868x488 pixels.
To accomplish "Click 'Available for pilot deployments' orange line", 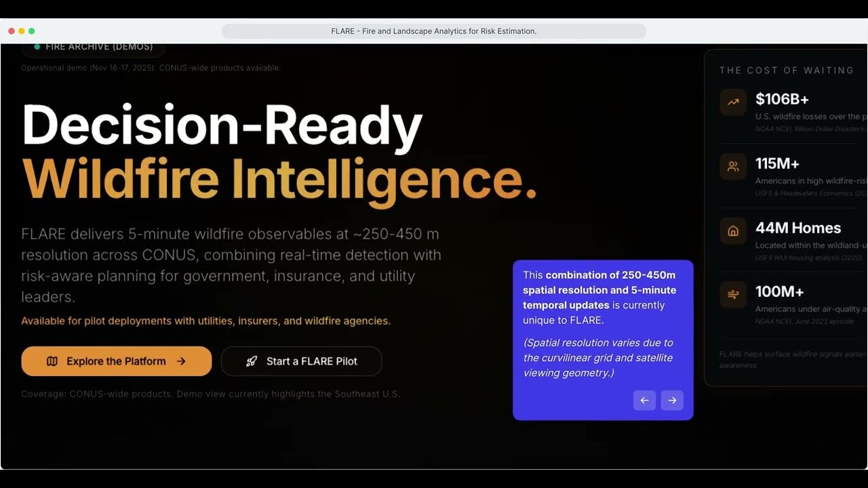I will click(206, 321).
